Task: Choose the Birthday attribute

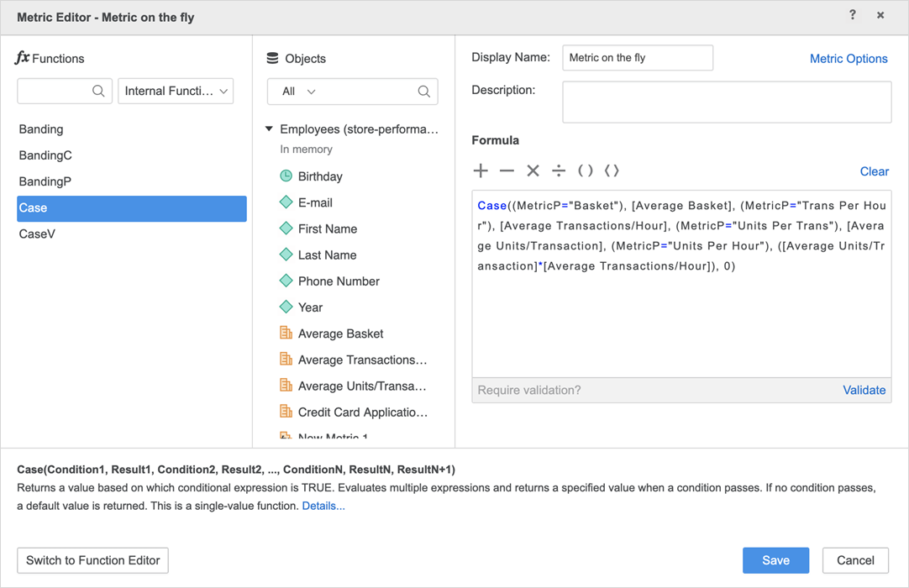Action: (x=320, y=176)
